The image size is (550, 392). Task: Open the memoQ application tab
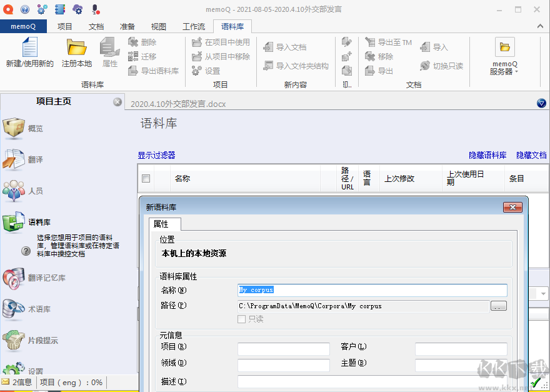(x=23, y=26)
